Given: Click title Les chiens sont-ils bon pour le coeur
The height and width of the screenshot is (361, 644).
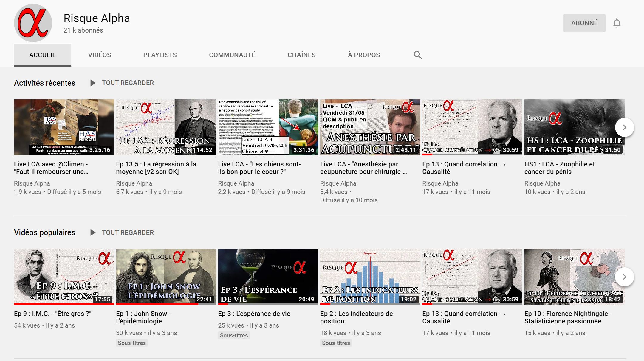Looking at the screenshot, I should pos(259,168).
